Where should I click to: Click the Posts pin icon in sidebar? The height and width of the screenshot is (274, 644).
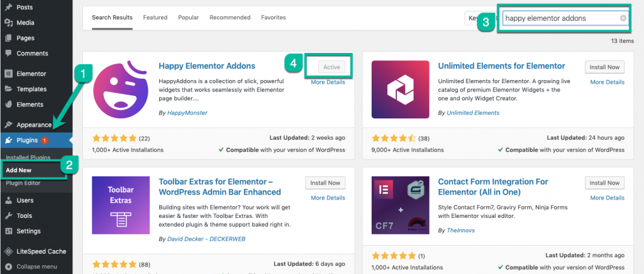pyautogui.click(x=8, y=7)
